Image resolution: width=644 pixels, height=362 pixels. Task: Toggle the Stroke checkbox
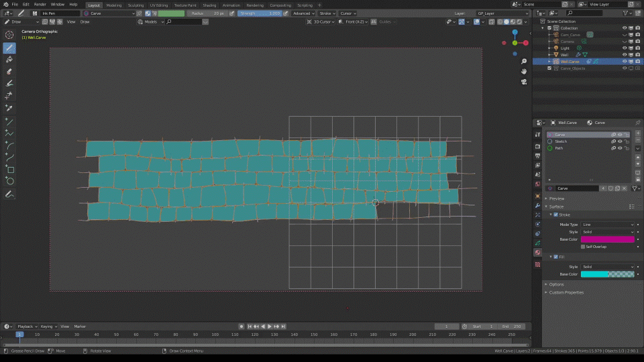[x=555, y=215]
